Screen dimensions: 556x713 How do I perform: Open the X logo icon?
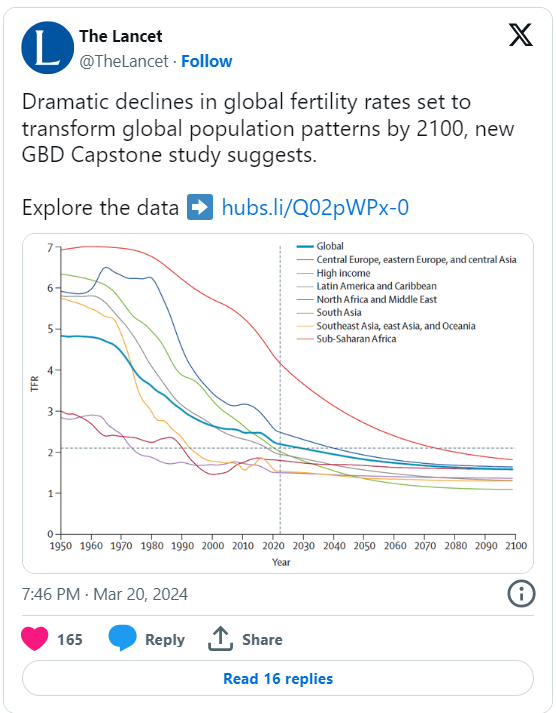521,35
